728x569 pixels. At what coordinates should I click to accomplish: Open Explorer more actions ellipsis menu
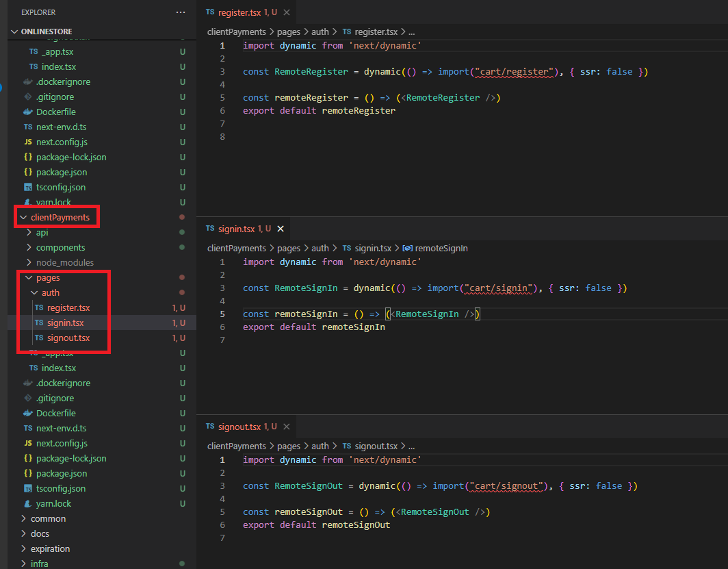(x=180, y=12)
